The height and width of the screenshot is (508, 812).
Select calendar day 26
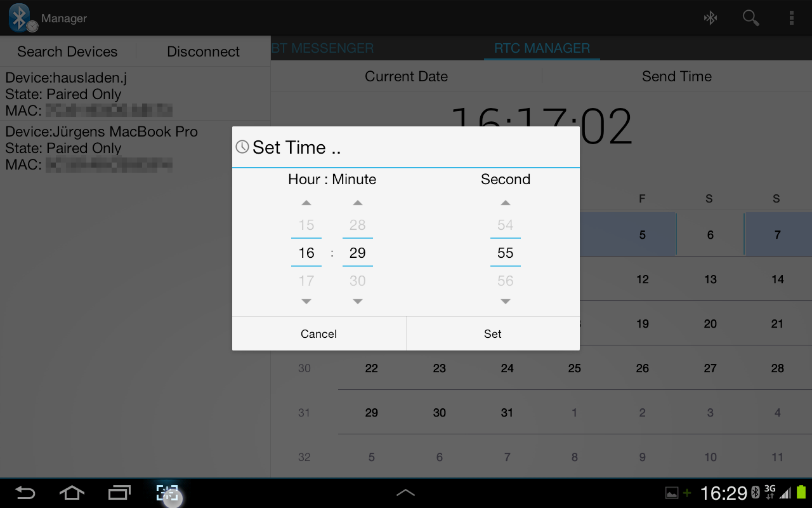(x=643, y=368)
